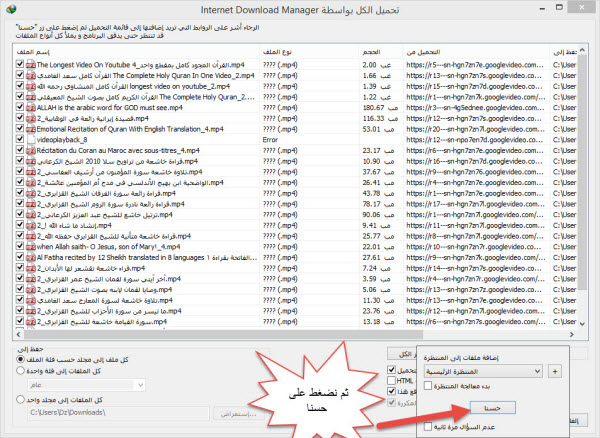600x438 pixels.
Task: Click blank file icon of videoplayback_8
Action: click(31, 140)
